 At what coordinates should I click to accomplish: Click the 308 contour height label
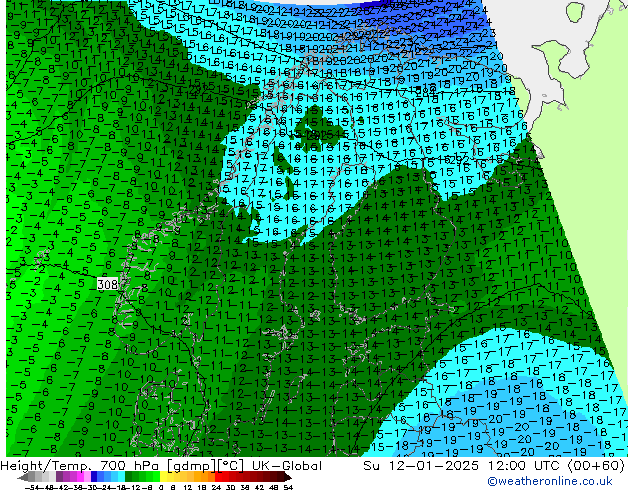coord(108,284)
